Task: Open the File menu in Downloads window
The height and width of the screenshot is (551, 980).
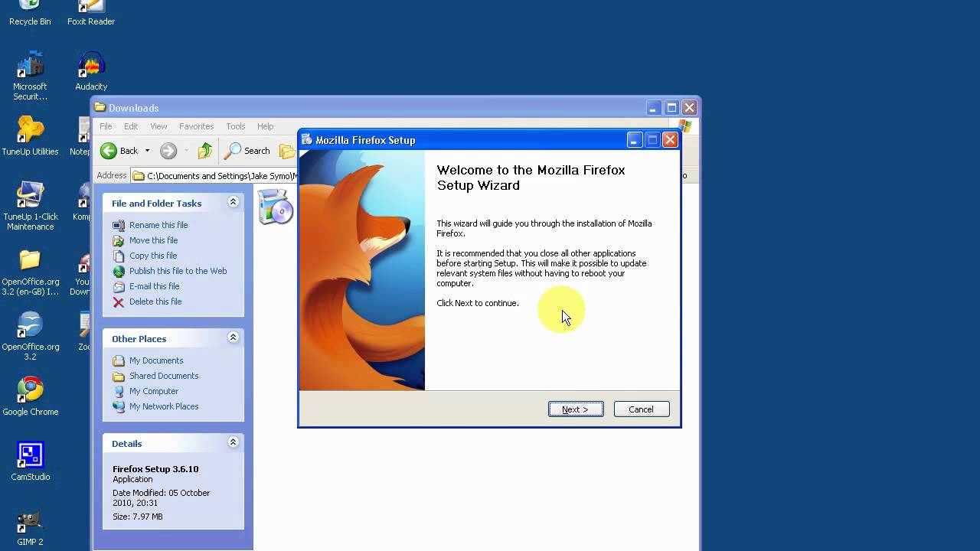Action: [x=106, y=126]
